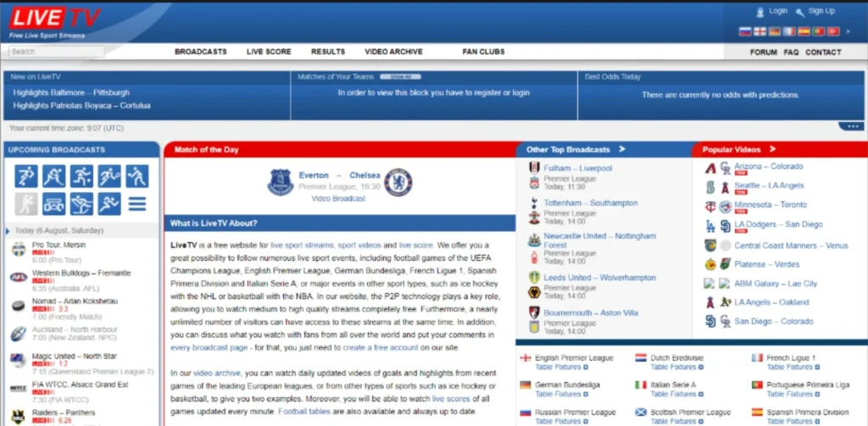Viewport: 868px width, 426px height.
Task: Open the three-dots button beside time zone
Action: pyautogui.click(x=851, y=127)
